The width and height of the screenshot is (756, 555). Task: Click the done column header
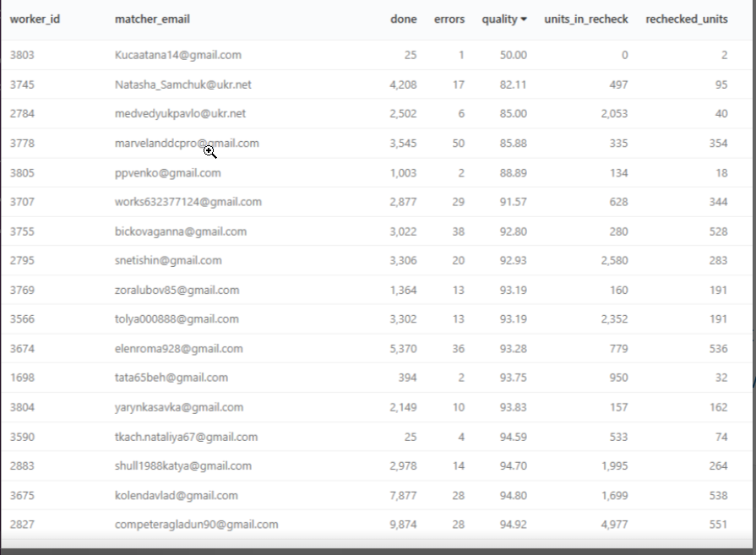pyautogui.click(x=404, y=19)
